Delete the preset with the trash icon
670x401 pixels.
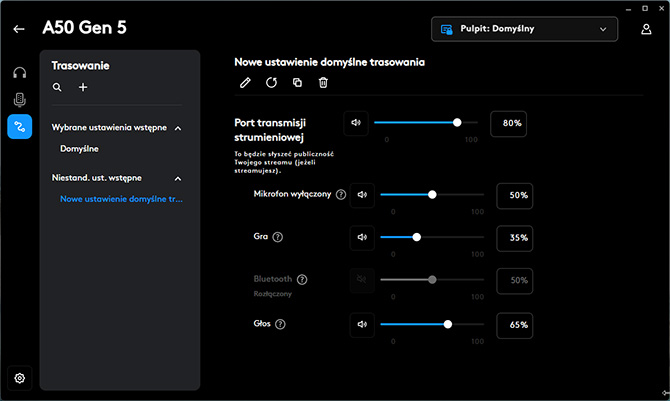(x=323, y=83)
